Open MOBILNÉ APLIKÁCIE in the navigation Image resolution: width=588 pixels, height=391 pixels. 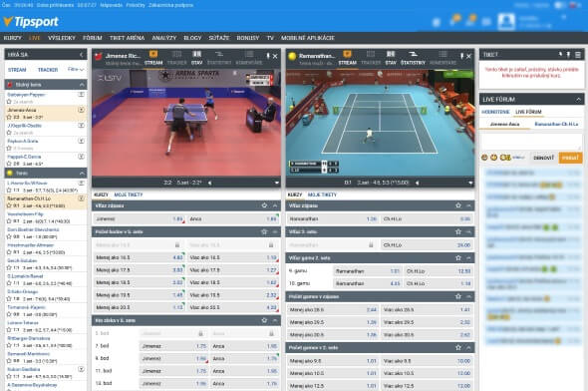308,38
